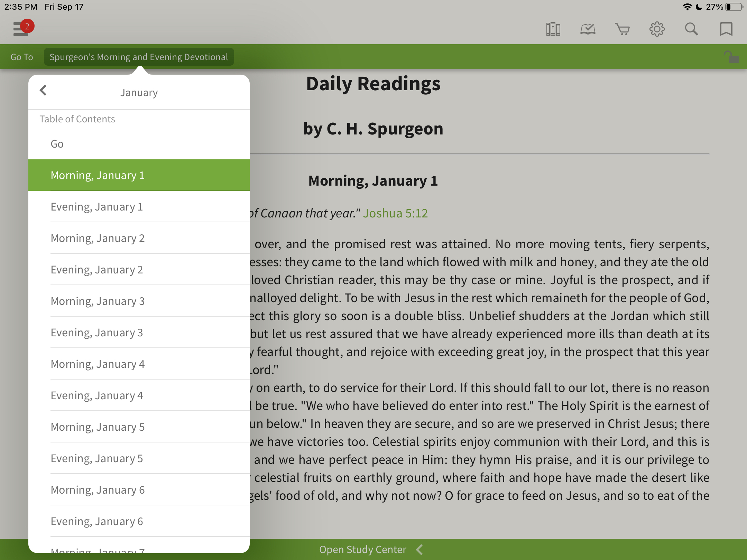The width and height of the screenshot is (747, 560).
Task: Tap the bookmark icon
Action: [x=726, y=29]
